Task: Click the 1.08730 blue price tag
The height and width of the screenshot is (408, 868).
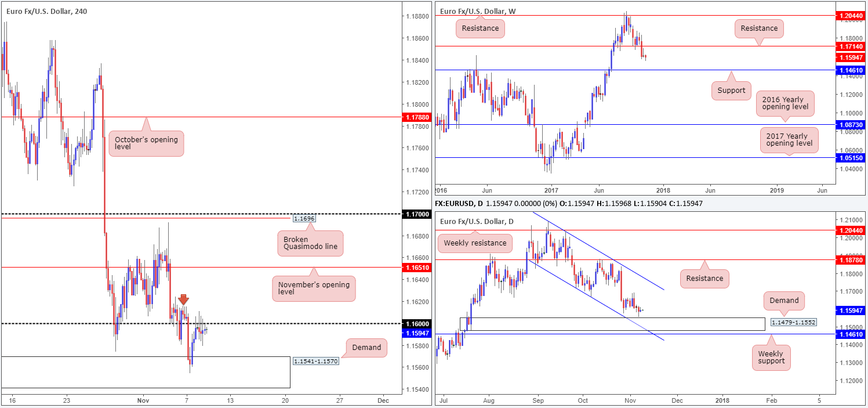Action: (849, 125)
